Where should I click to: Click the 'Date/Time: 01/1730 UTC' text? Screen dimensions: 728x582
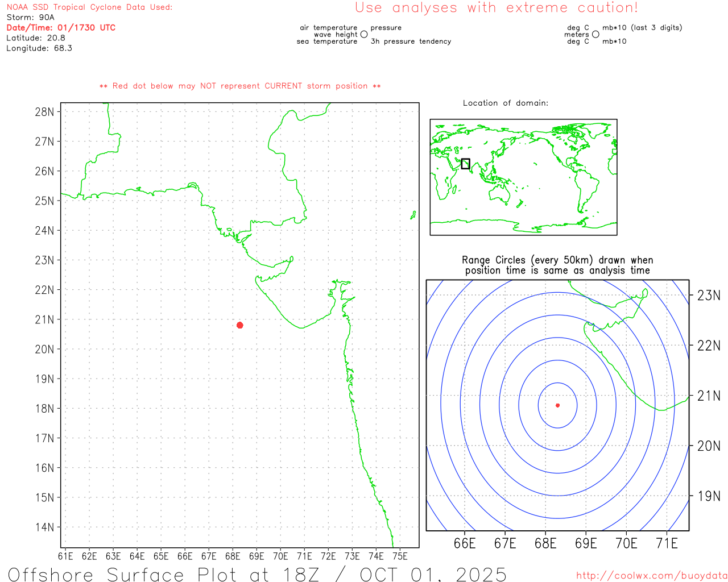tap(61, 28)
